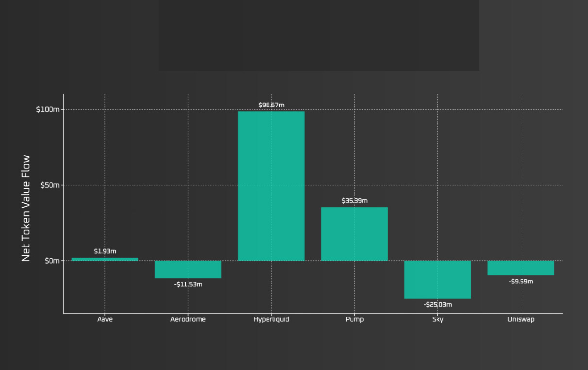This screenshot has width=588, height=370.
Task: Click the small Aave bar
Action: click(105, 259)
